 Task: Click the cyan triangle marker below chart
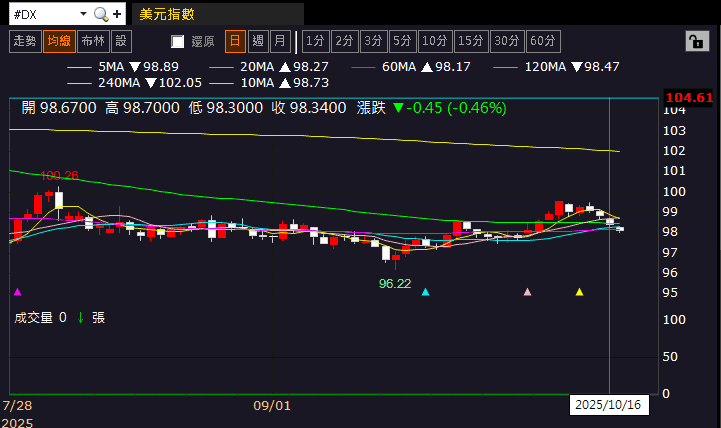click(x=425, y=292)
